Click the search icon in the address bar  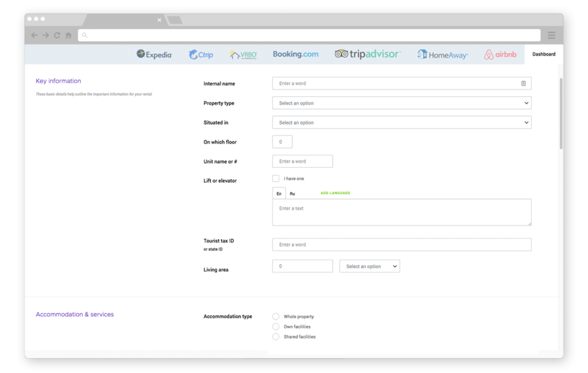[85, 36]
